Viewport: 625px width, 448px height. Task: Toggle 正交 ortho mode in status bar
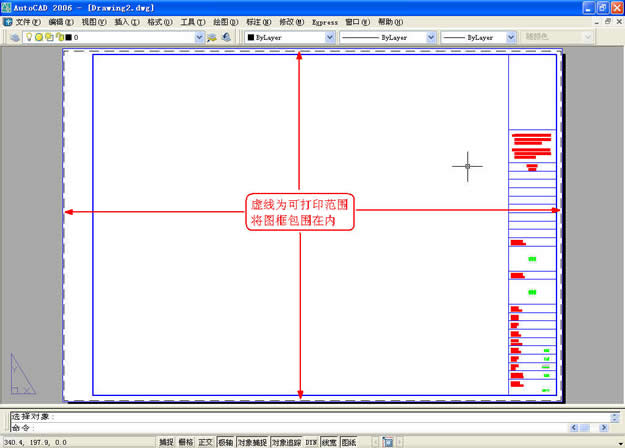point(205,442)
